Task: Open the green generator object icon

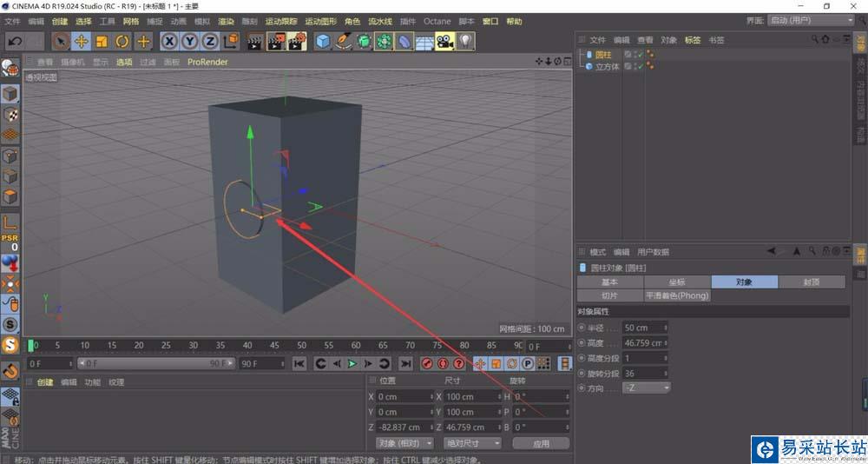Action: tap(364, 42)
